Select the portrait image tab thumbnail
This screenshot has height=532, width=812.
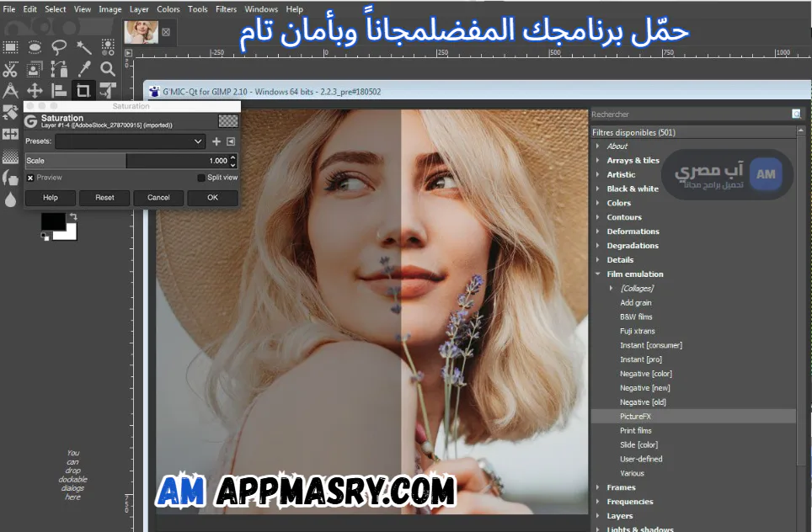click(142, 32)
